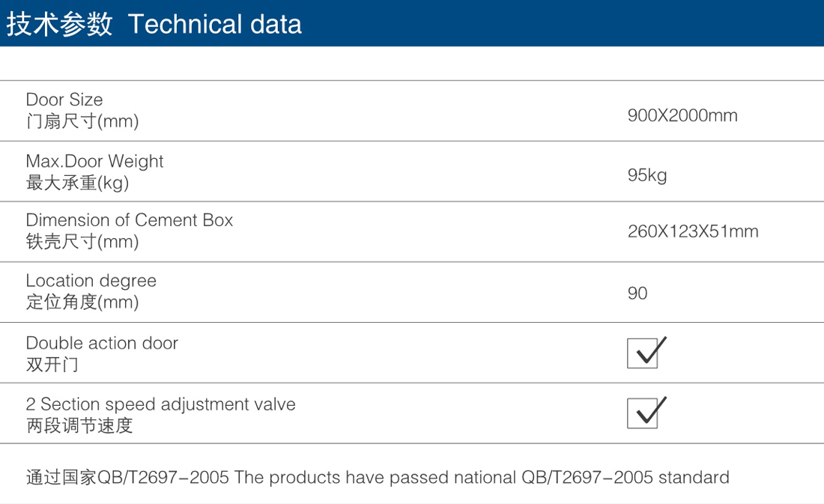Screen dimensions: 824x504
Task: Click the 'Technical data' header title
Action: coord(215,24)
